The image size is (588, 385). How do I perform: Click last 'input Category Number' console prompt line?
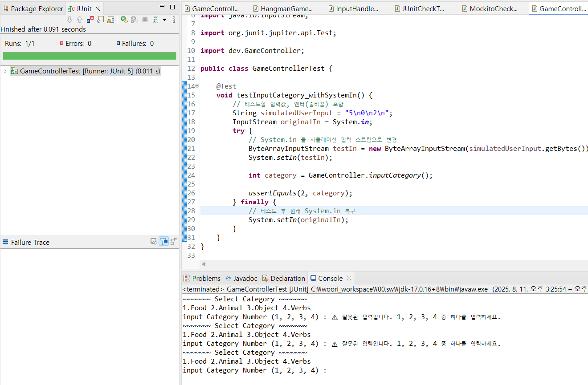click(x=254, y=370)
